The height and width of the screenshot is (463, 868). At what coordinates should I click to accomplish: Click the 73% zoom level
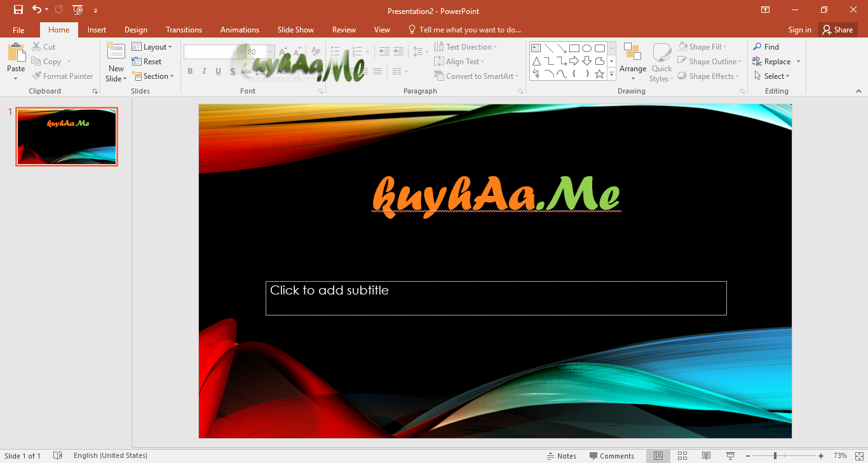(840, 455)
